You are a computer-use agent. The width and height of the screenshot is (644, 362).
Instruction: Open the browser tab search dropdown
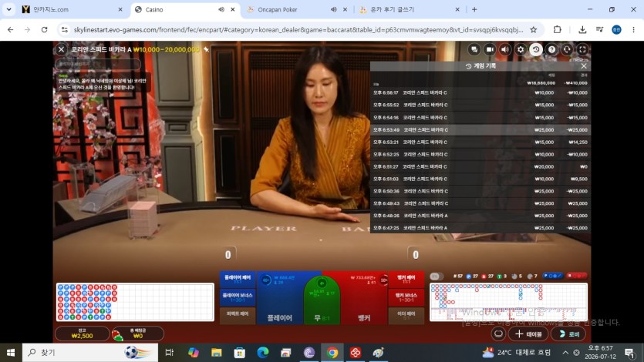[x=8, y=9]
